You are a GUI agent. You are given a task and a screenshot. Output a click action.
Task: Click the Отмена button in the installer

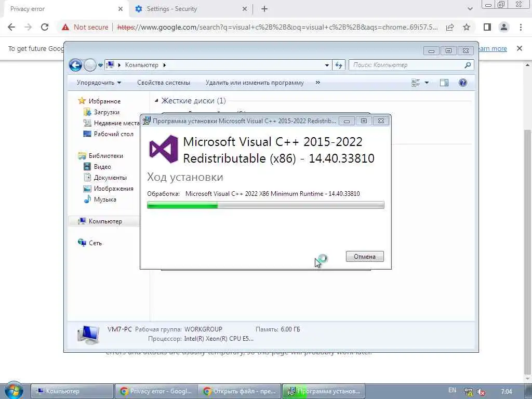[365, 257]
